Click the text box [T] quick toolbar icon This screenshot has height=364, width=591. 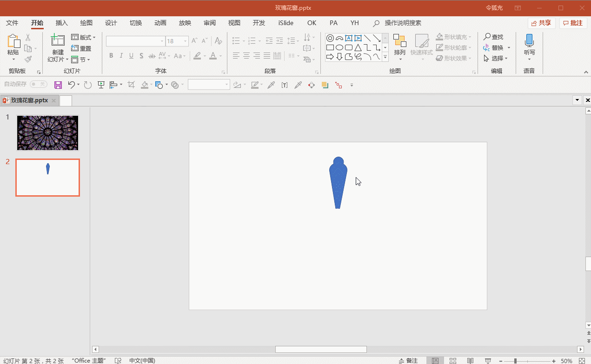285,85
